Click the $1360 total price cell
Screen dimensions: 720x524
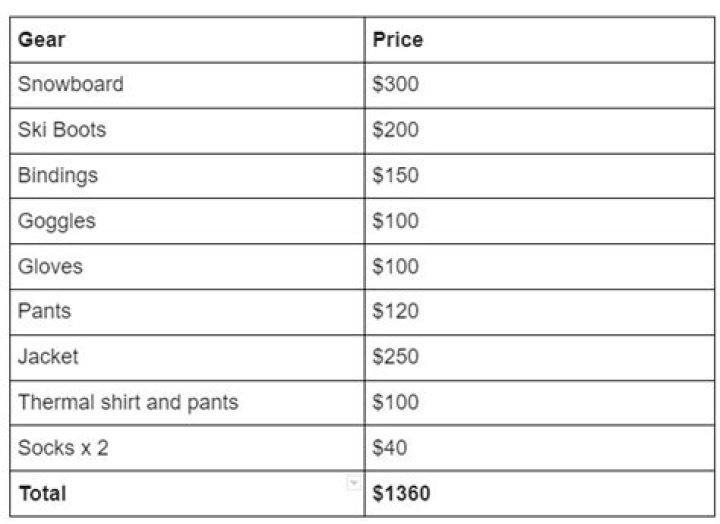538,494
